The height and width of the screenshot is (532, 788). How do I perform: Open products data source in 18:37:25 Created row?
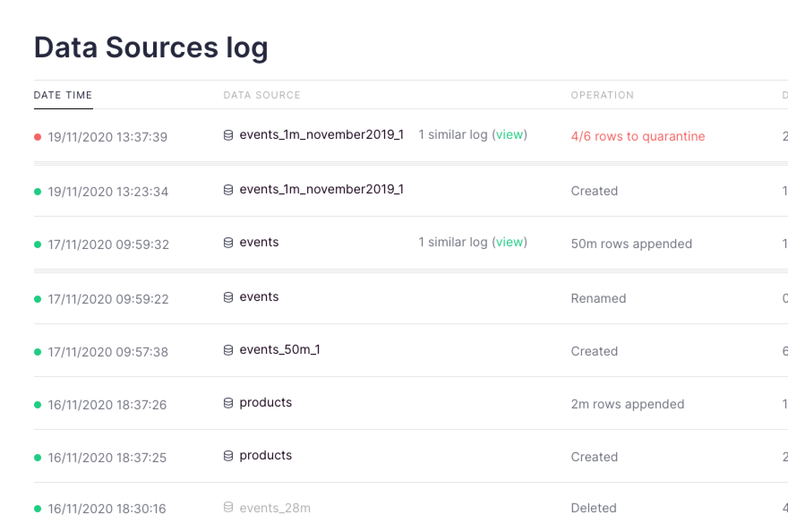[266, 456]
